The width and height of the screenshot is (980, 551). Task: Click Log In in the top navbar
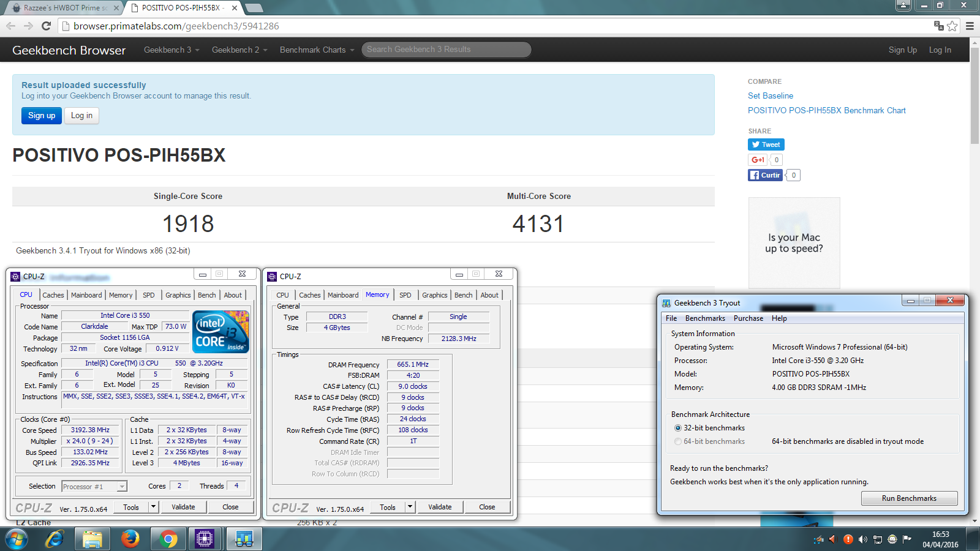pyautogui.click(x=940, y=50)
